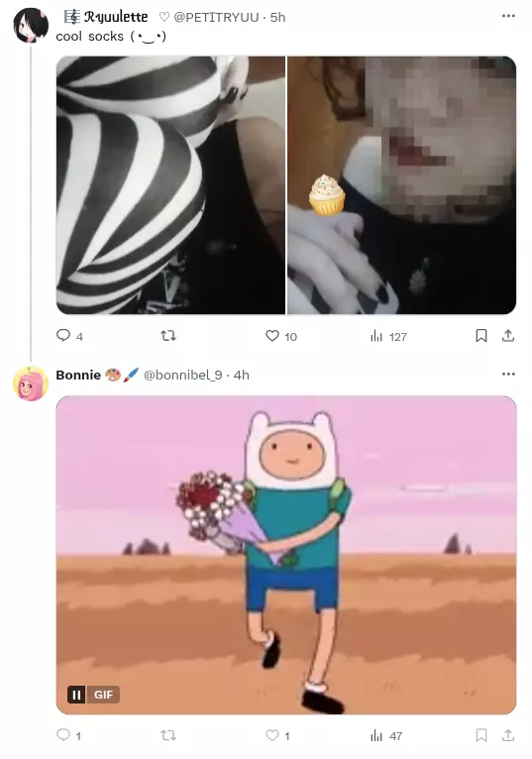532x759 pixels.
Task: Open Bonnie's pink-haired profile avatar
Action: click(31, 383)
